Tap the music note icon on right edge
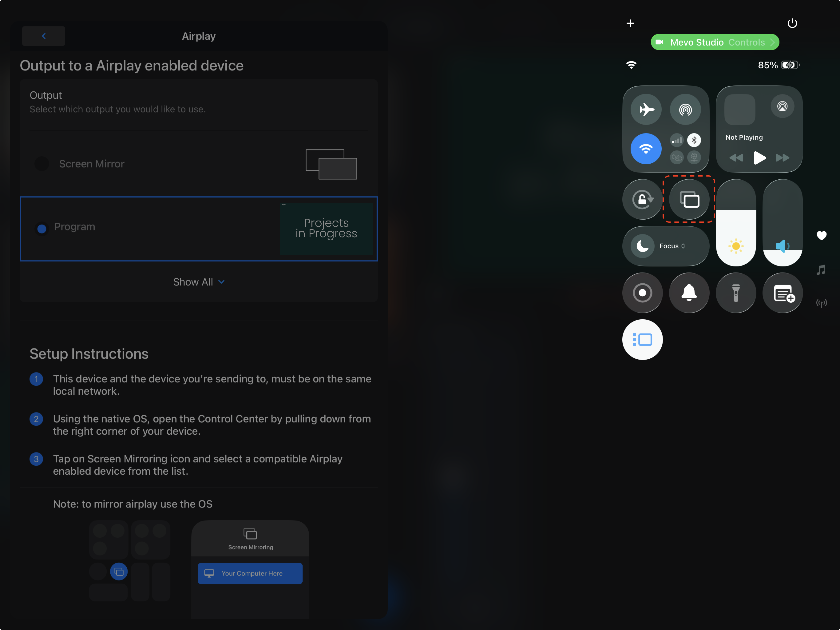 821,270
